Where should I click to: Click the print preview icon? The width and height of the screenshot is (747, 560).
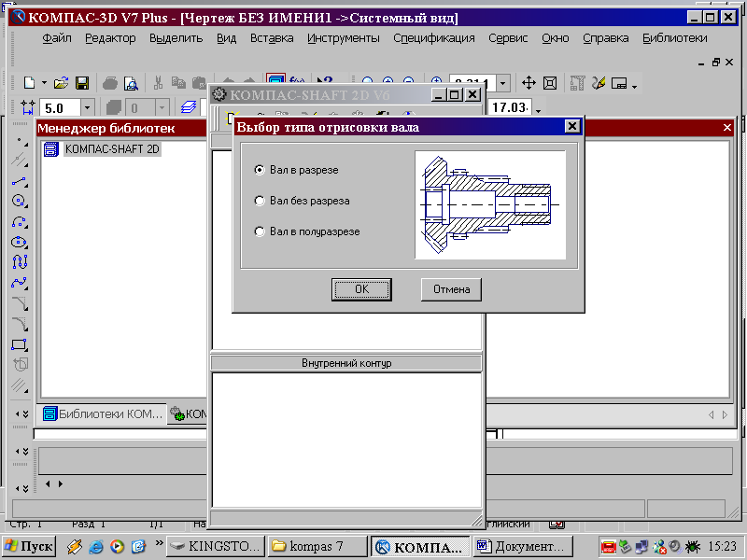click(x=131, y=84)
